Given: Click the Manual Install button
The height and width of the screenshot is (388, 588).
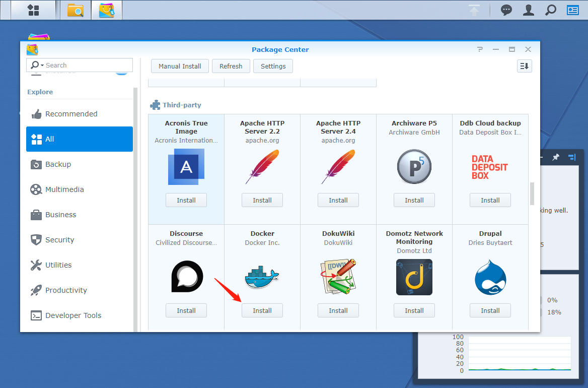Looking at the screenshot, I should tap(180, 66).
